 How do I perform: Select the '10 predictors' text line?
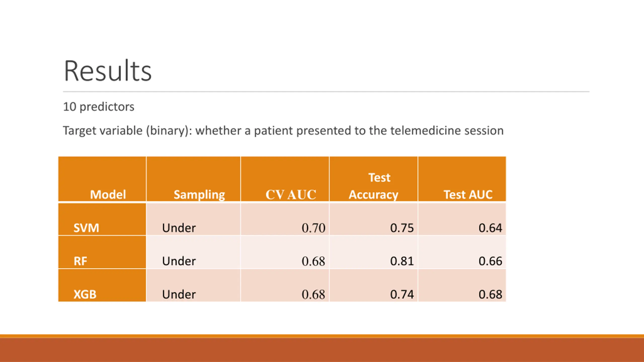tap(99, 107)
